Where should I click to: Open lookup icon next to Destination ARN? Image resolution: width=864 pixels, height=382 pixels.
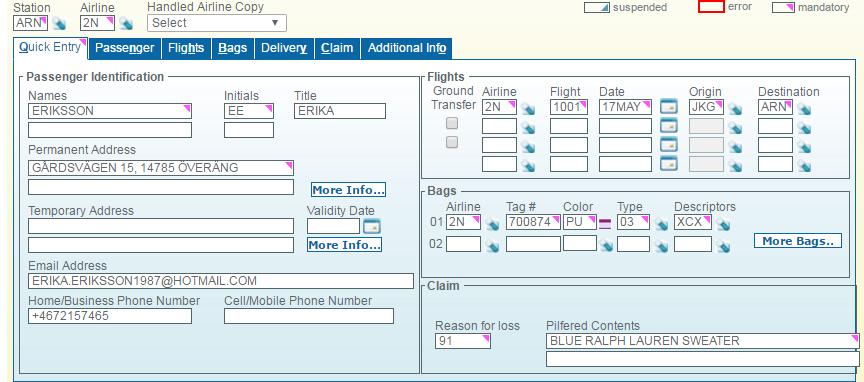[804, 109]
